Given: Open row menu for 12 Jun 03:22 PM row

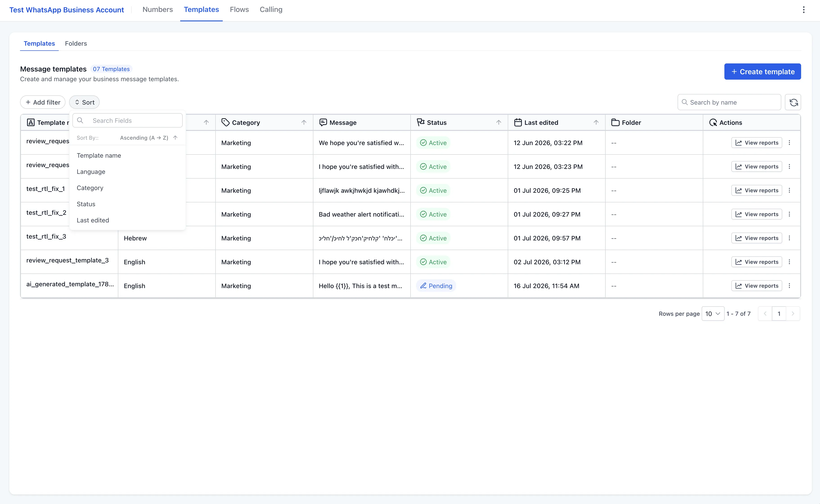Looking at the screenshot, I should pos(789,143).
